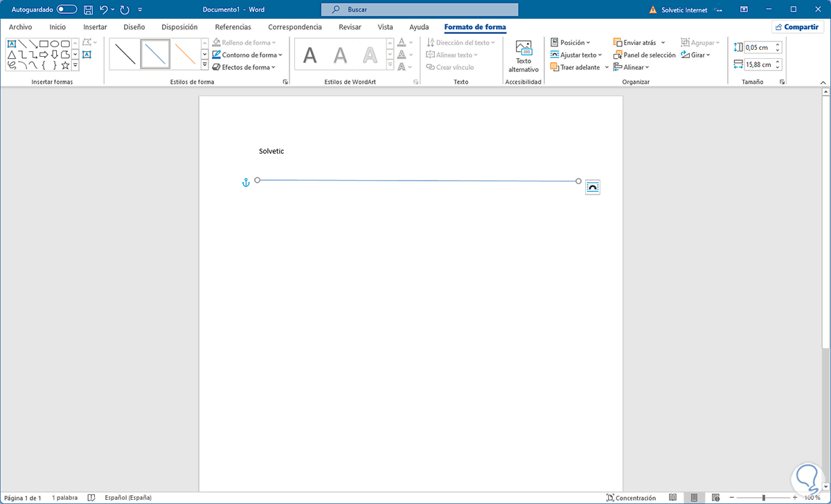This screenshot has width=831, height=504.
Task: Open the Referencias tab
Action: pos(233,27)
